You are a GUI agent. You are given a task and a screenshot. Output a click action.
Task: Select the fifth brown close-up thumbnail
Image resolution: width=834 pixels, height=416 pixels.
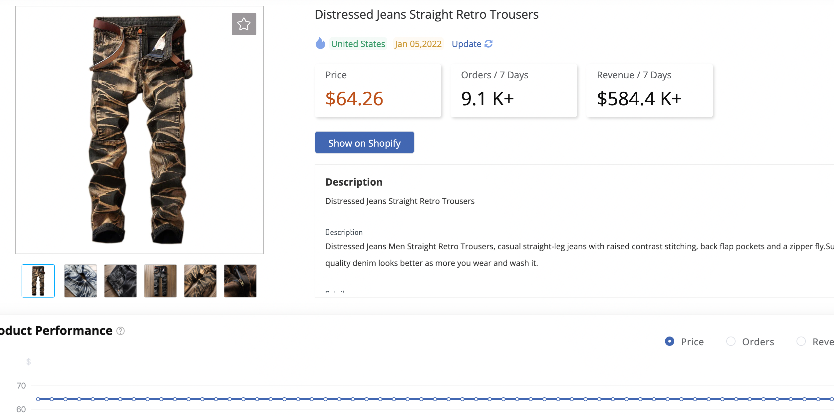[200, 281]
